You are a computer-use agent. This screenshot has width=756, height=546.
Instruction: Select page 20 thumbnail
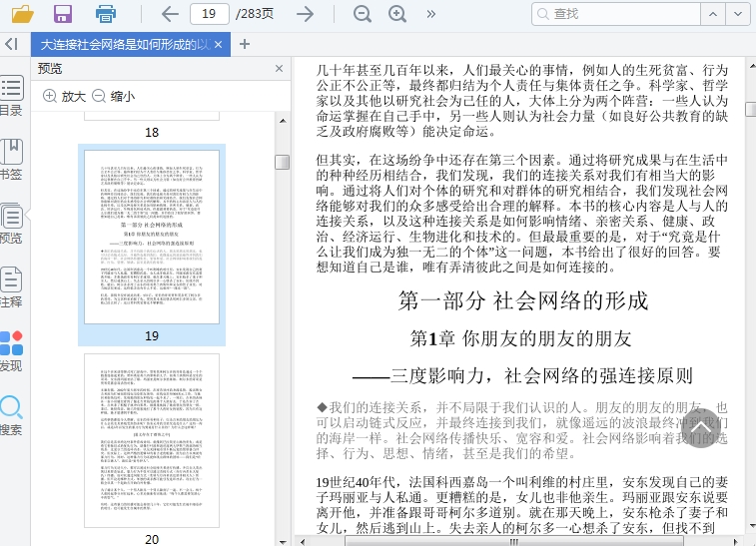point(152,440)
